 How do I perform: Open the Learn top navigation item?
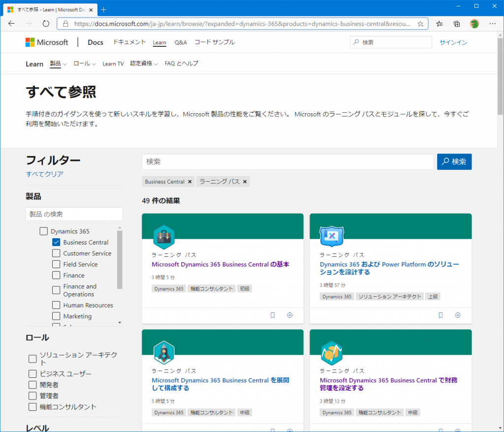click(159, 42)
